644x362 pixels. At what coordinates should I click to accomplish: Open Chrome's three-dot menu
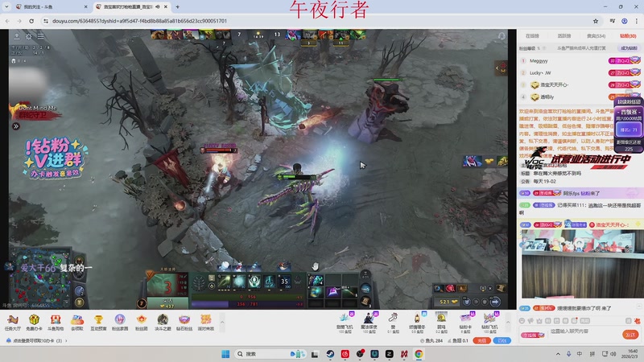[x=637, y=21]
